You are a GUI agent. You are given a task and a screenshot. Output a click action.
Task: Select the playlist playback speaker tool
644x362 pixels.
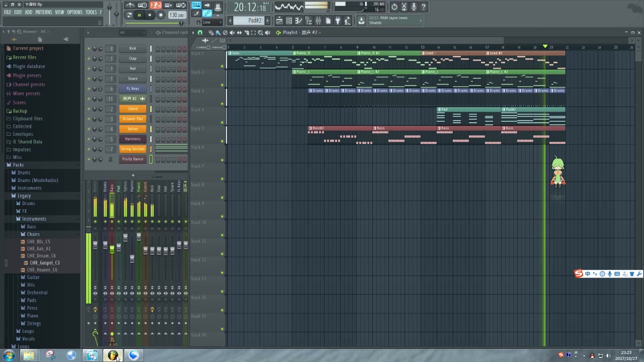coord(268,32)
